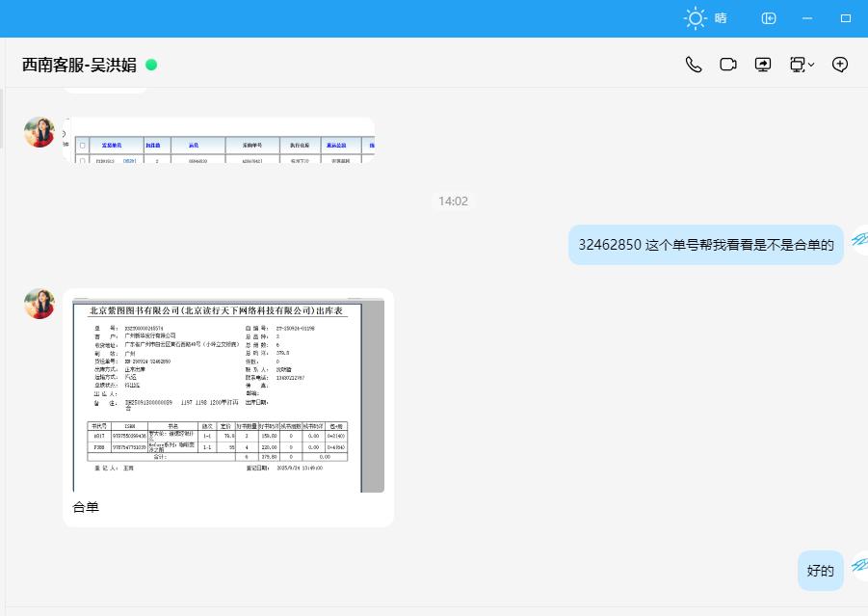868x616 pixels.
Task: Click the add-to-chat plus bubble icon
Action: pyautogui.click(x=840, y=65)
